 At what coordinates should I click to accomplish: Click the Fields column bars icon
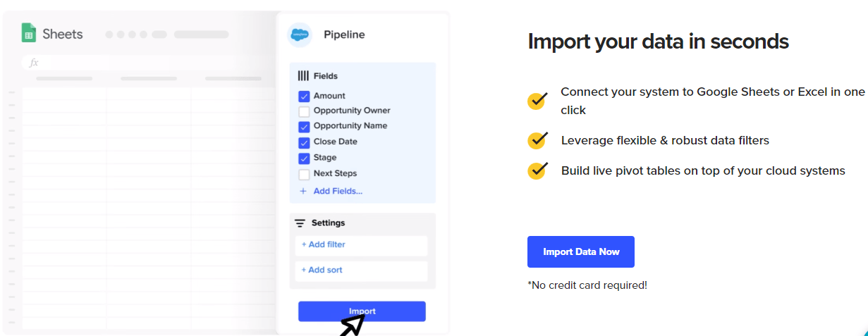(x=303, y=76)
